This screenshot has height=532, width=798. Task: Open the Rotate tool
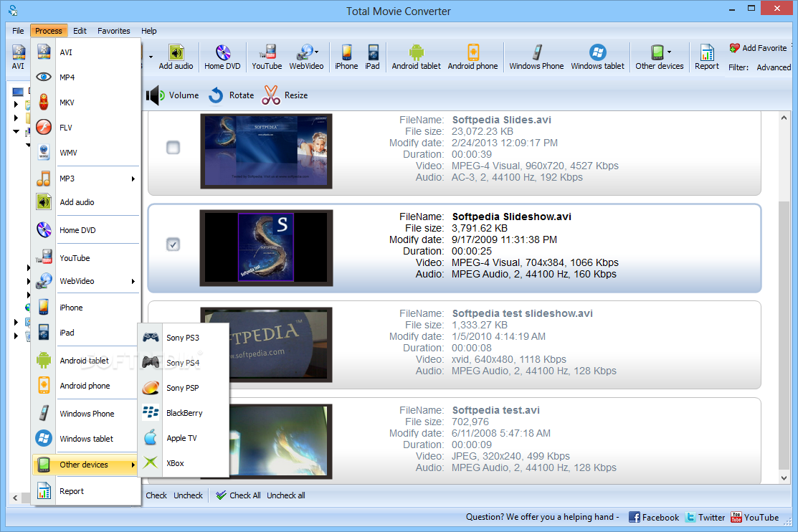tap(232, 95)
